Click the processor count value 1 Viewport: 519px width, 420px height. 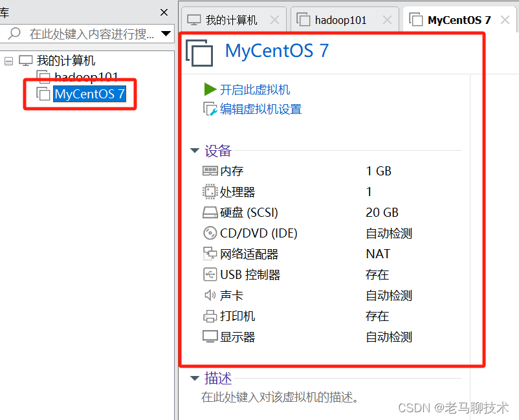pyautogui.click(x=369, y=192)
